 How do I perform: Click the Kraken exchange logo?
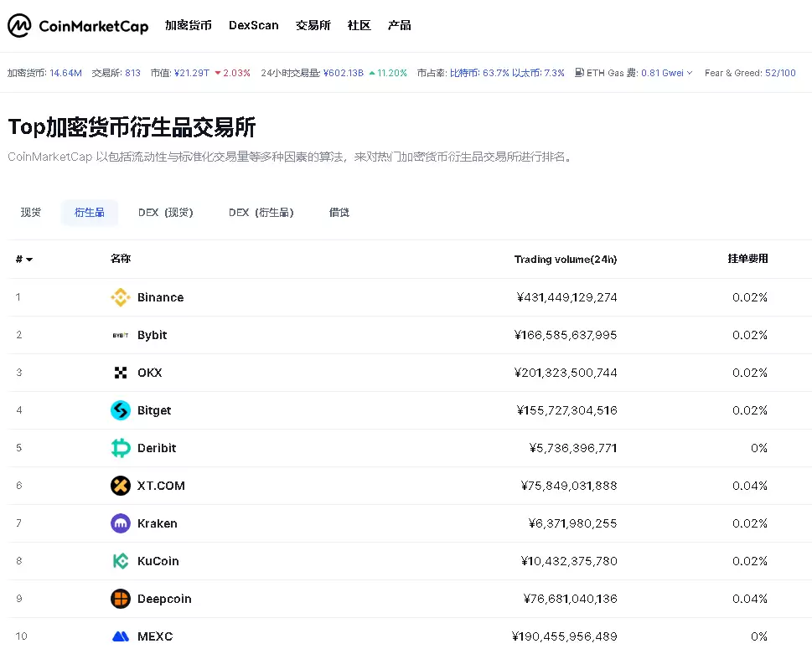pos(121,523)
